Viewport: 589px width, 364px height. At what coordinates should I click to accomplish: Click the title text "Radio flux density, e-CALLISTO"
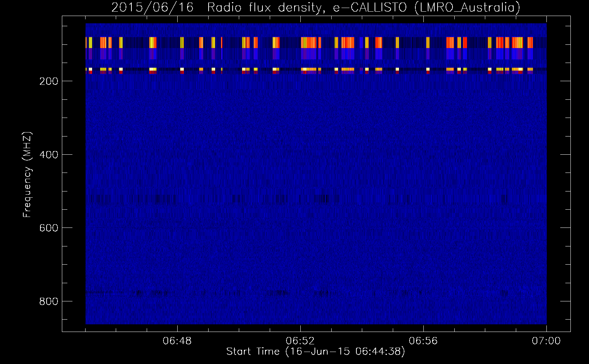point(307,8)
